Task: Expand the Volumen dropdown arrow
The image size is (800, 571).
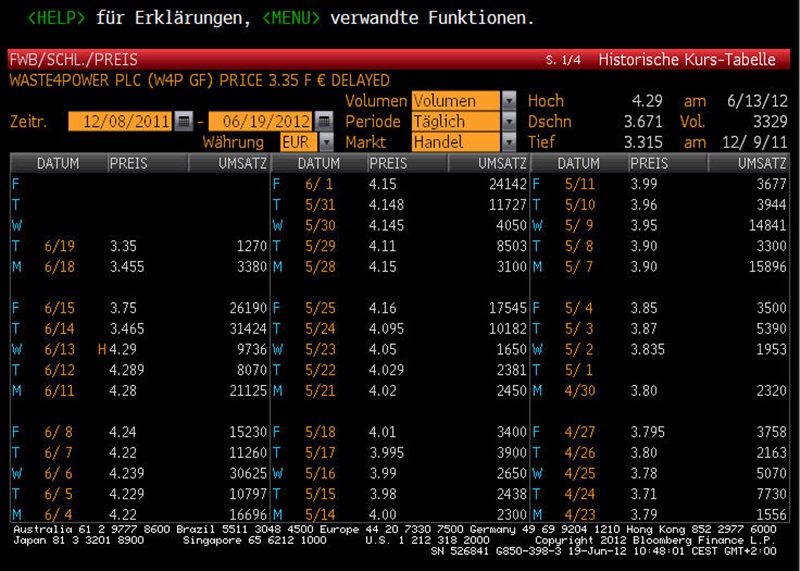Action: [x=509, y=101]
